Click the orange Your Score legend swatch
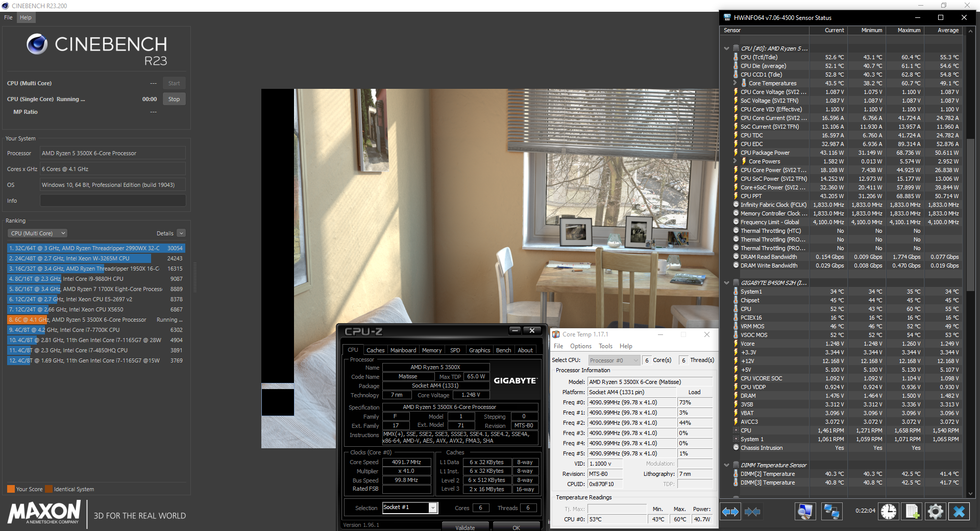Viewport: 980px width, 531px height. point(11,489)
